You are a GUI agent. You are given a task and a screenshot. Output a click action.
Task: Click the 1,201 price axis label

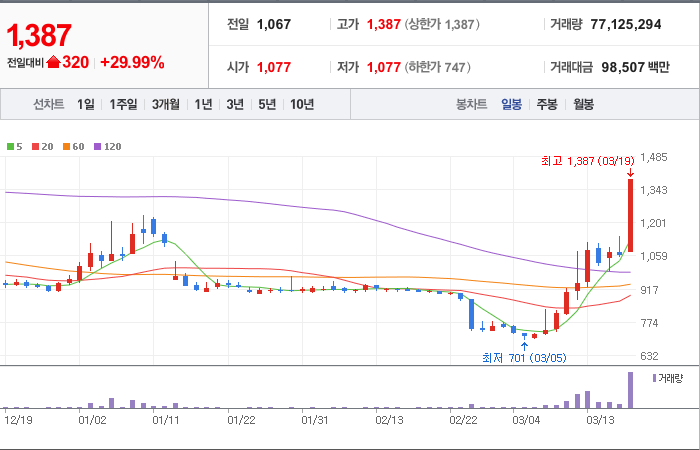[x=654, y=223]
